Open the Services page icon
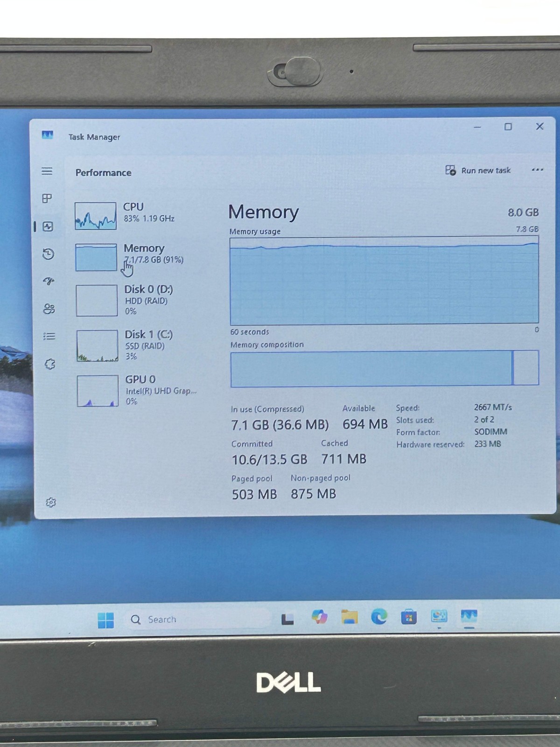560x747 pixels. [x=50, y=364]
